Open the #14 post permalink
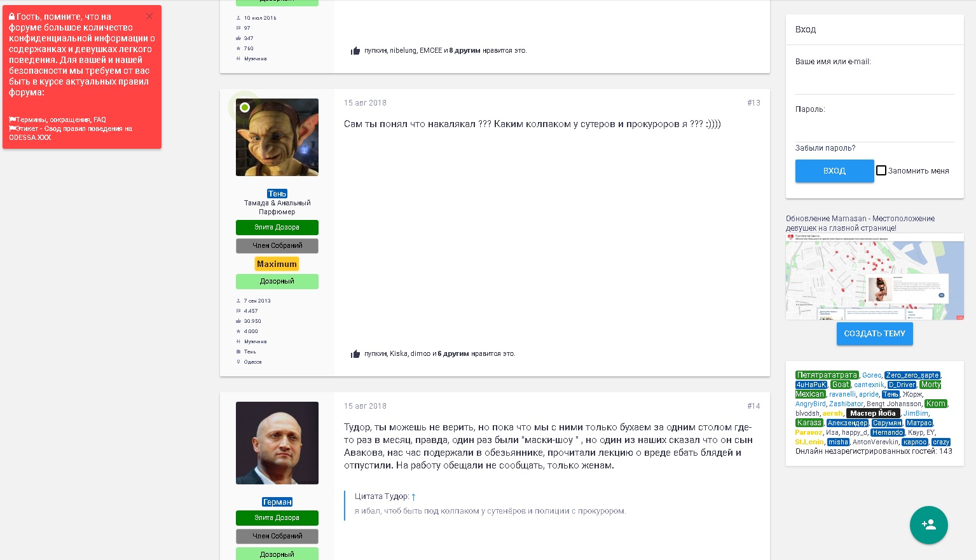Viewport: 976px width, 560px height. click(x=753, y=406)
